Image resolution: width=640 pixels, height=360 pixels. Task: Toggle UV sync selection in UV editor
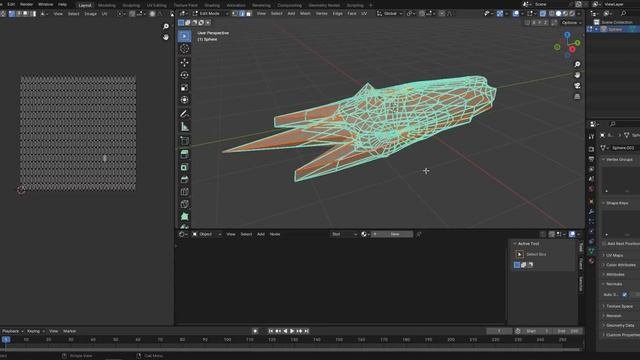coord(3,13)
